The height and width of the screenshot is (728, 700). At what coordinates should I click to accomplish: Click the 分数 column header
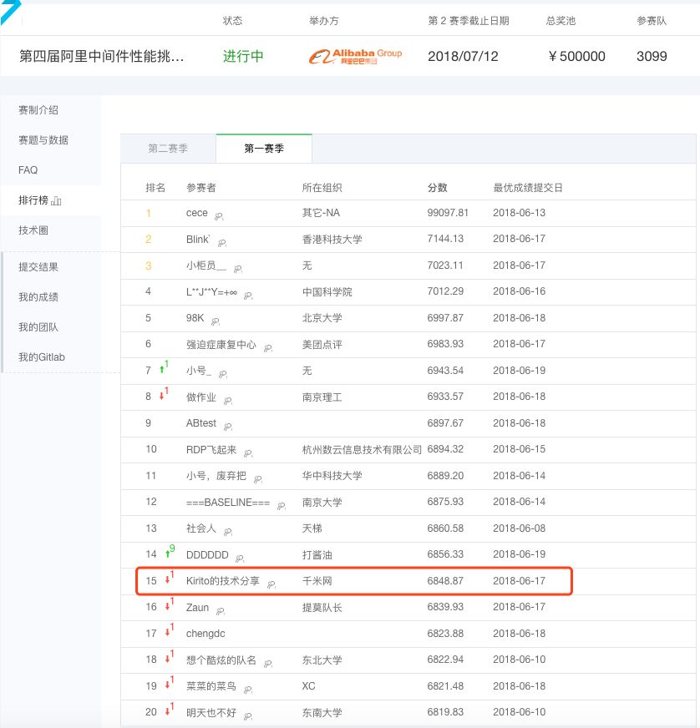pos(437,188)
